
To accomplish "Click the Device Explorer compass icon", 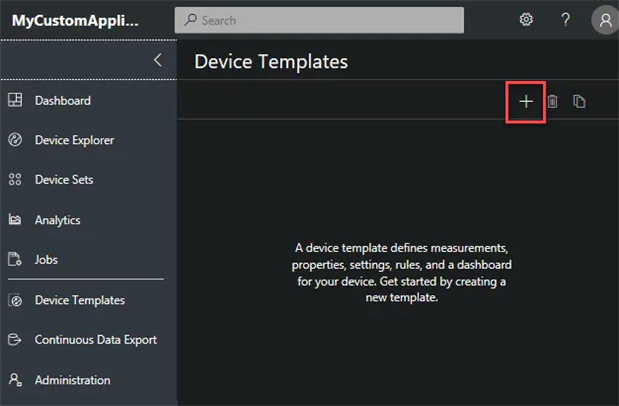I will 15,140.
